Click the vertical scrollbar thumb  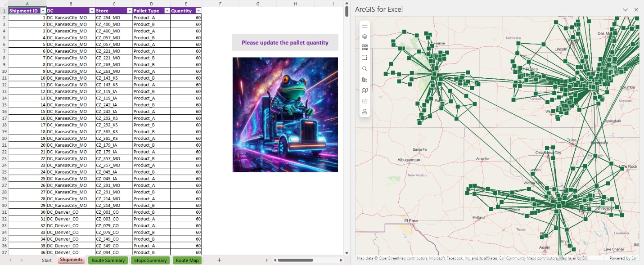tap(347, 11)
